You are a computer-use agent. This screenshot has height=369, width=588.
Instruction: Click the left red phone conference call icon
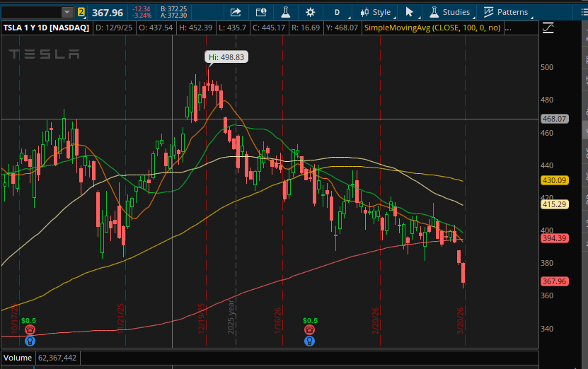(30, 330)
